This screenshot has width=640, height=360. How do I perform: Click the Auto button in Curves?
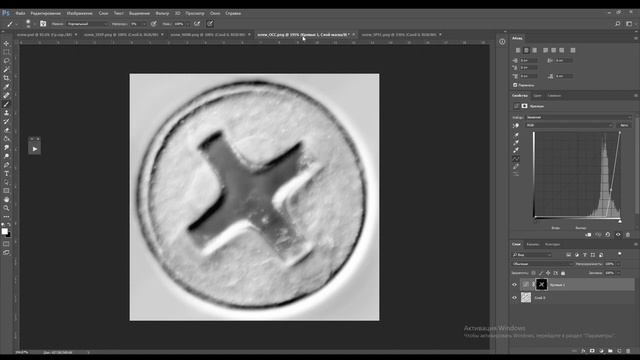624,125
